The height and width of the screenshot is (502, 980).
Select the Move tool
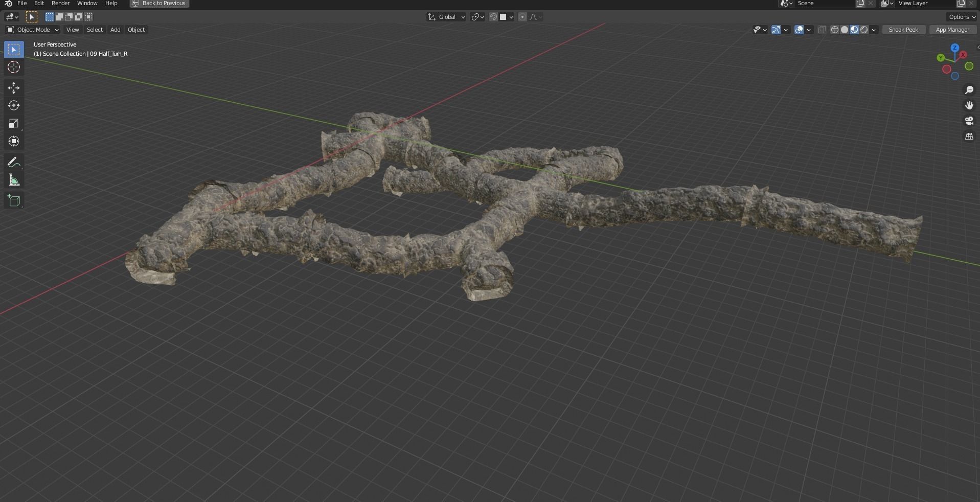point(14,88)
